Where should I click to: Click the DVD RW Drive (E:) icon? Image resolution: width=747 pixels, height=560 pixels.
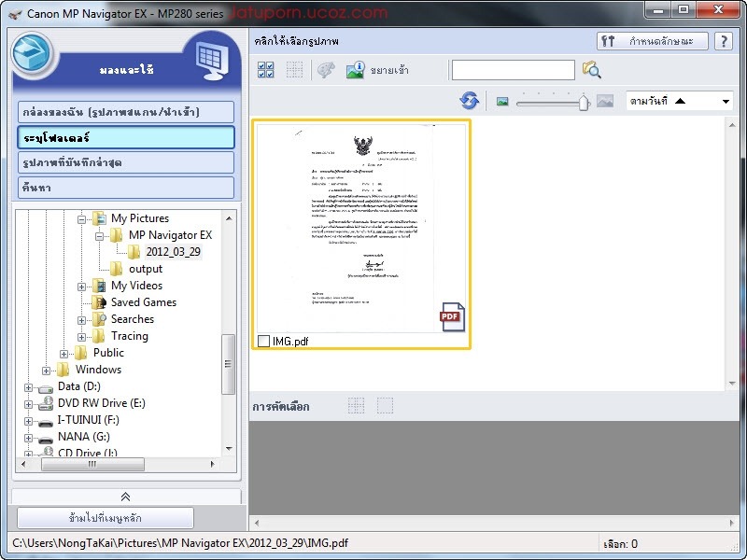pyautogui.click(x=46, y=403)
